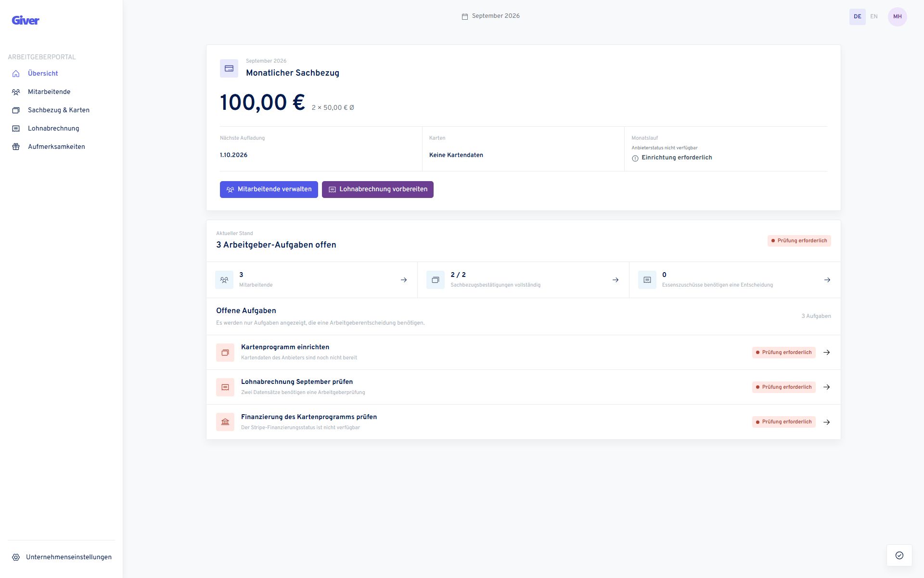Image resolution: width=924 pixels, height=578 pixels.
Task: Click Mitarbeitende verwalten button
Action: 269,189
